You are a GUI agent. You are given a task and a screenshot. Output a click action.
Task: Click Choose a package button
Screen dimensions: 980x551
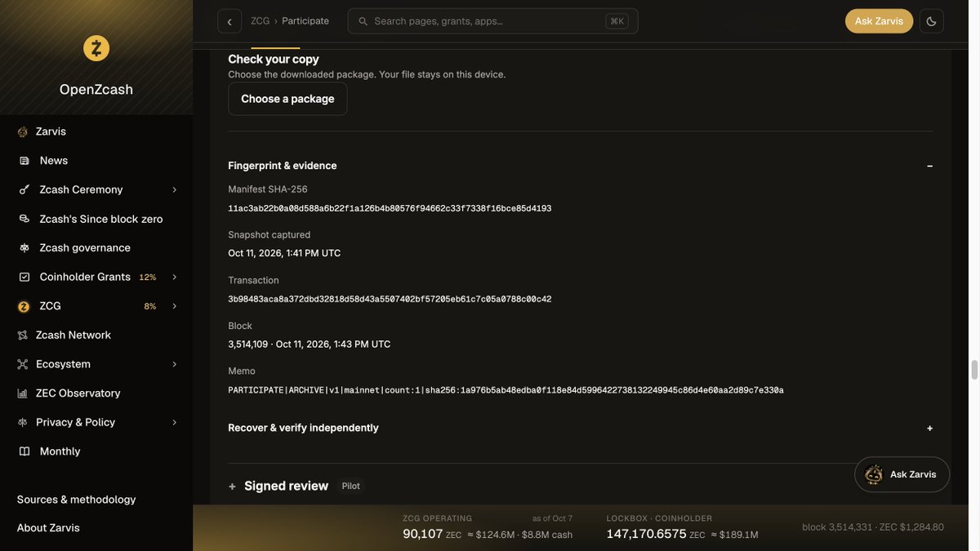287,99
